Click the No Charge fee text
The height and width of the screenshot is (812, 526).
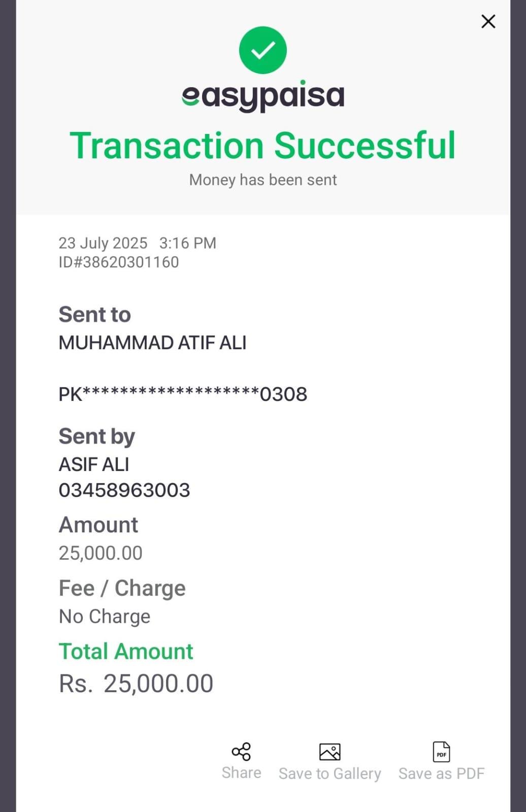105,617
